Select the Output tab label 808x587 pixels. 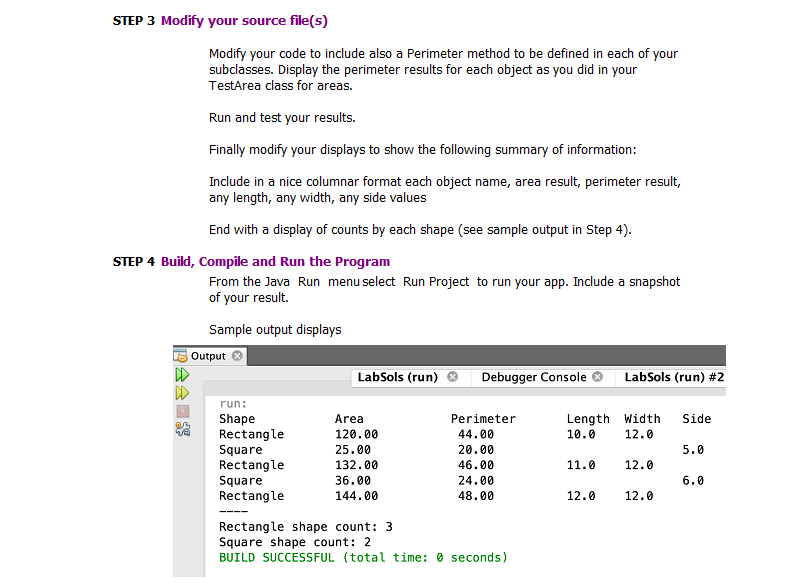coord(207,355)
